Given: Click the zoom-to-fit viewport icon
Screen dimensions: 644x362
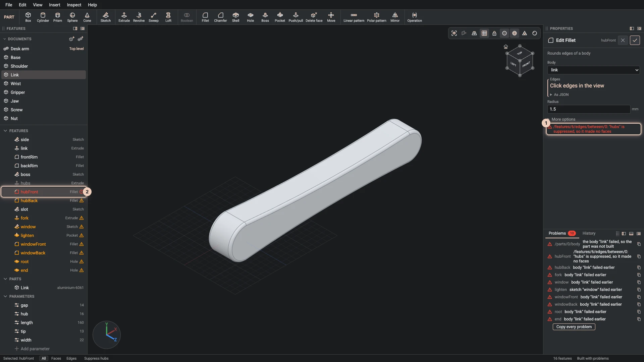Looking at the screenshot, I should click(x=454, y=33).
